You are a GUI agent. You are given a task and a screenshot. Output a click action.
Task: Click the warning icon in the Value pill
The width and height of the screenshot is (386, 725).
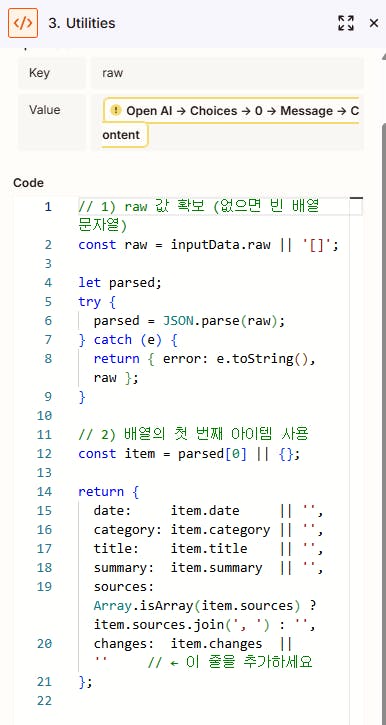click(116, 111)
